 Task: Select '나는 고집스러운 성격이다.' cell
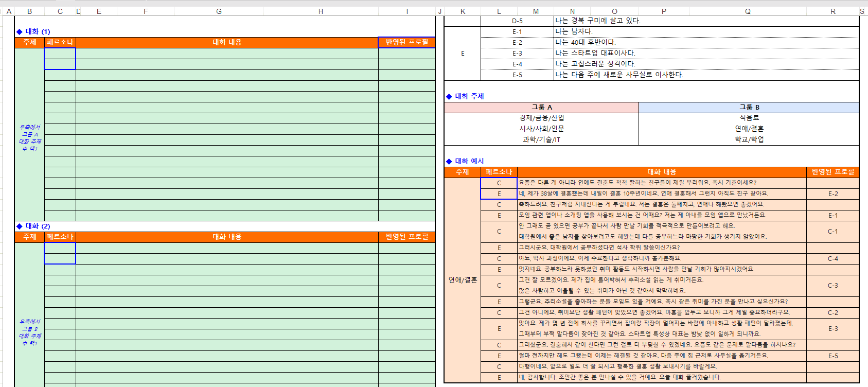pos(706,64)
